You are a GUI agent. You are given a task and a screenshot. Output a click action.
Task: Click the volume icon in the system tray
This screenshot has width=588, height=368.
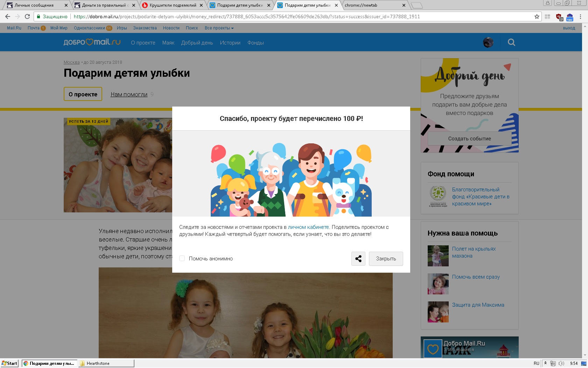[x=561, y=363]
